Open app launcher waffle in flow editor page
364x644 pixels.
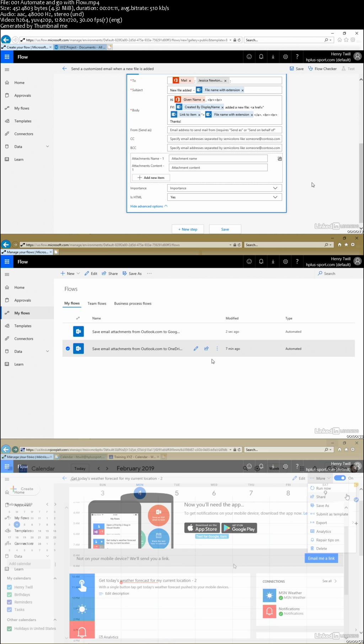click(x=7, y=57)
